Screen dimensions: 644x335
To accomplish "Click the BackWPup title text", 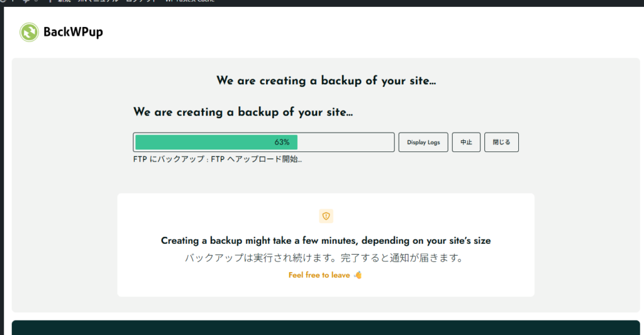I will [x=73, y=32].
